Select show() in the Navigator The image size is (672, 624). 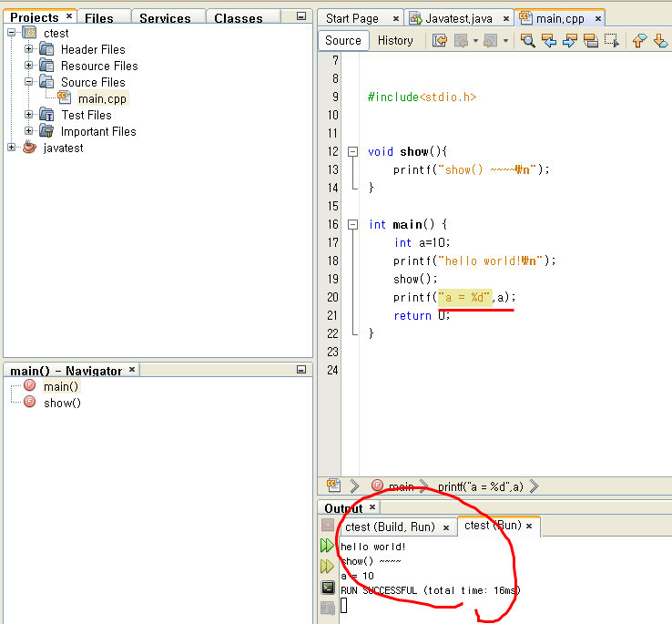pyautogui.click(x=62, y=403)
